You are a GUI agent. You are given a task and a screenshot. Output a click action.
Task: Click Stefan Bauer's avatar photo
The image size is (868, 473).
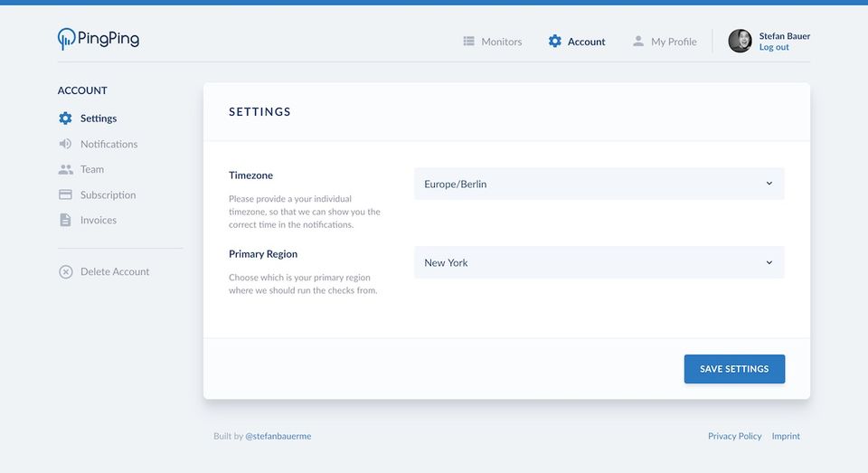pos(740,41)
